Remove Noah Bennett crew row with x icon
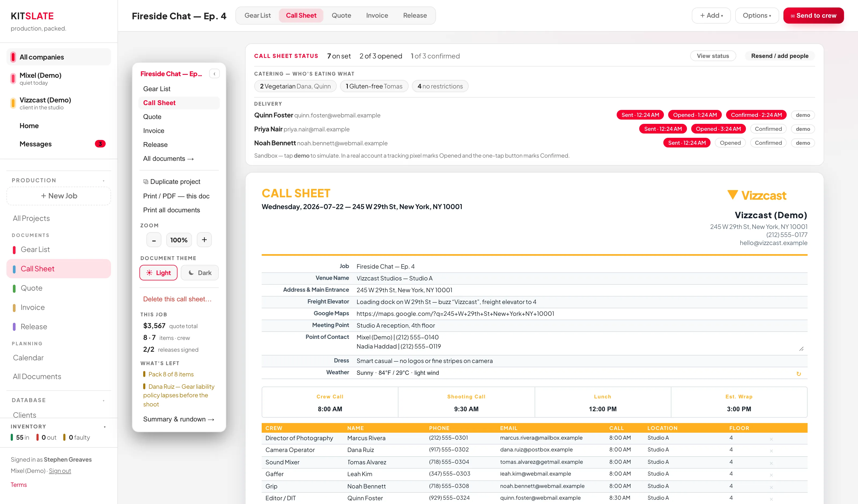Viewport: 858px width, 504px height. (x=771, y=487)
